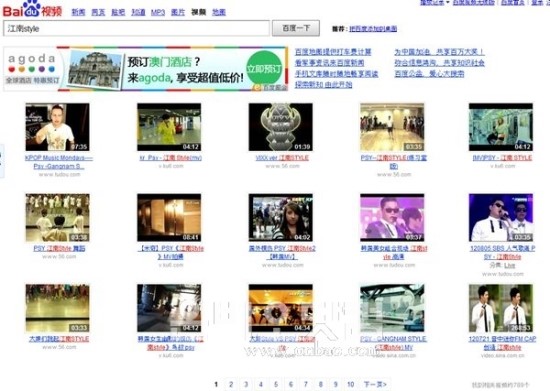Open the 大婶们跳起江南STYLE video link
550x391 pixels.
click(x=59, y=339)
